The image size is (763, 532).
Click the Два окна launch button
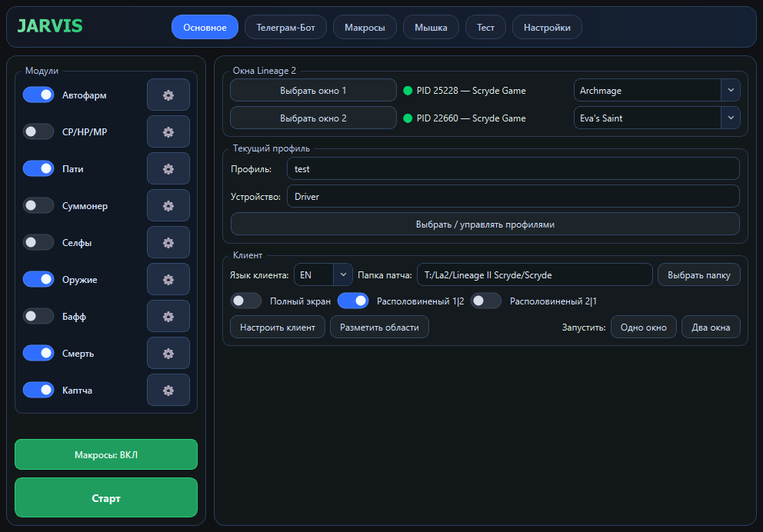(711, 328)
